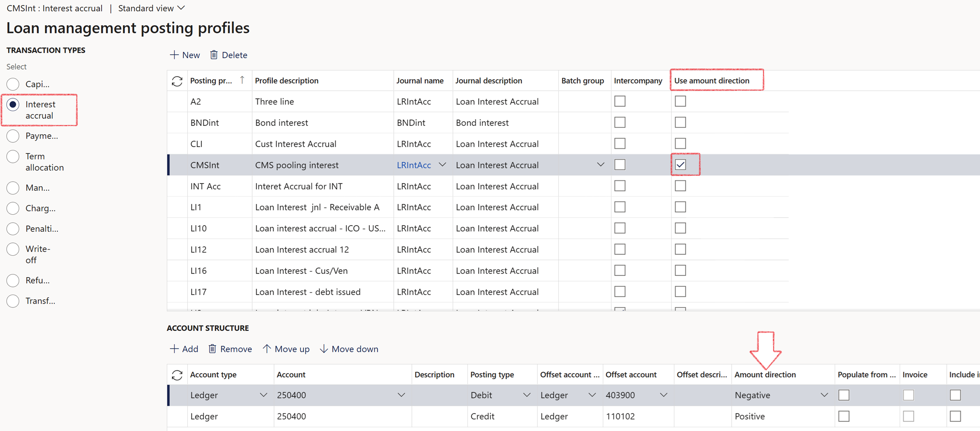Click the Move down arrow icon

(324, 349)
